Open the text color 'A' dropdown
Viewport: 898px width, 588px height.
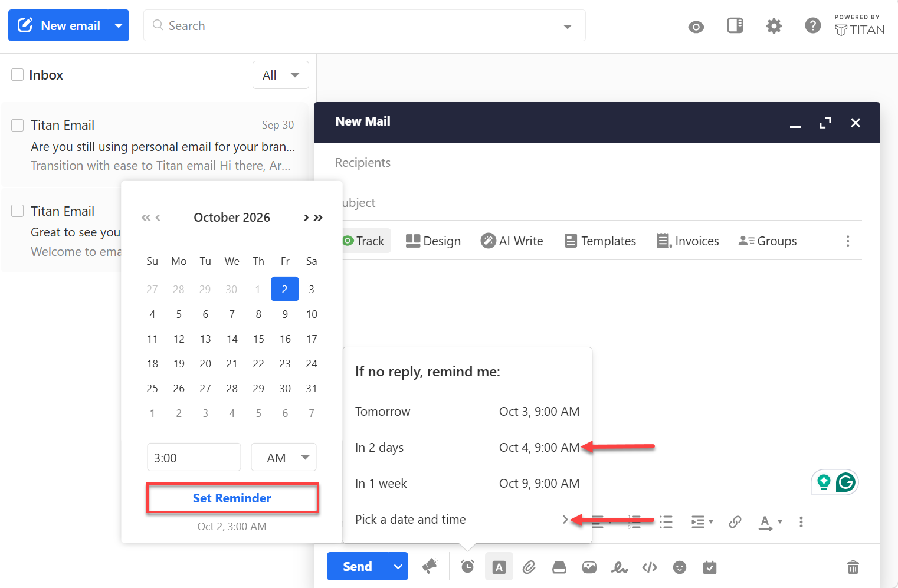pos(770,522)
